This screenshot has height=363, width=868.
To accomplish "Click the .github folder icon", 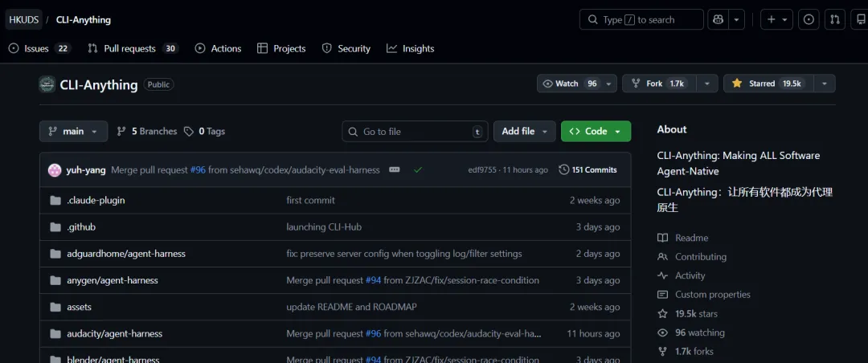I will 55,226.
